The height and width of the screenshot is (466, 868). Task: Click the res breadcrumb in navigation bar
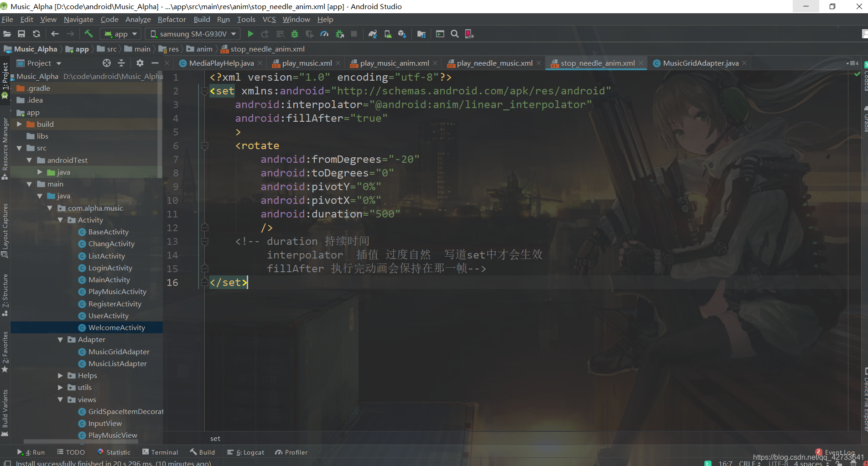[169, 49]
